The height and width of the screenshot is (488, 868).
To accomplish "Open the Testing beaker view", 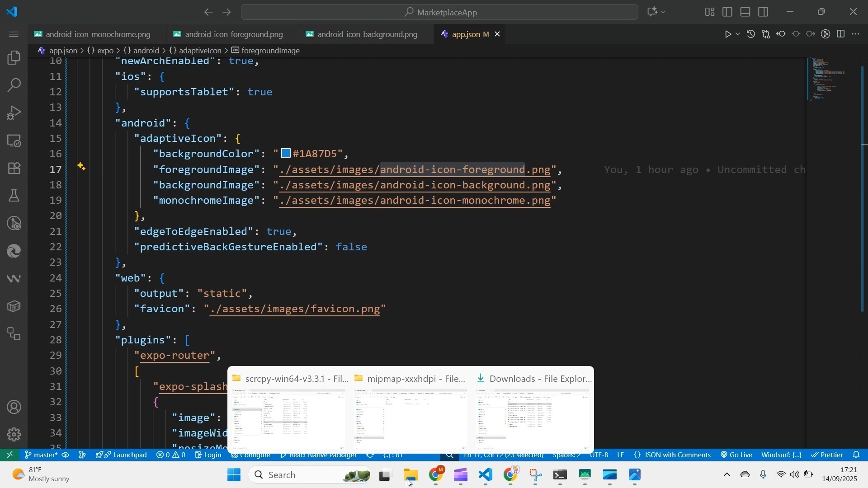I will [14, 196].
